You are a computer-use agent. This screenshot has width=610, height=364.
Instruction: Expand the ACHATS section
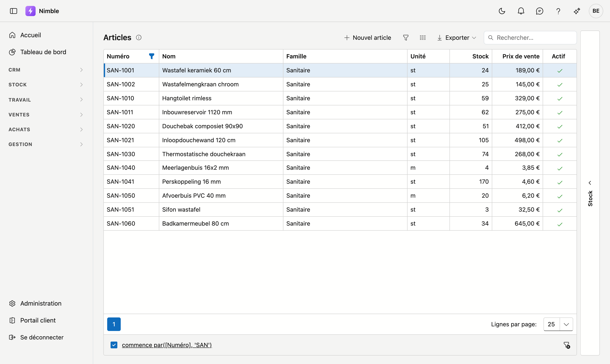click(46, 130)
